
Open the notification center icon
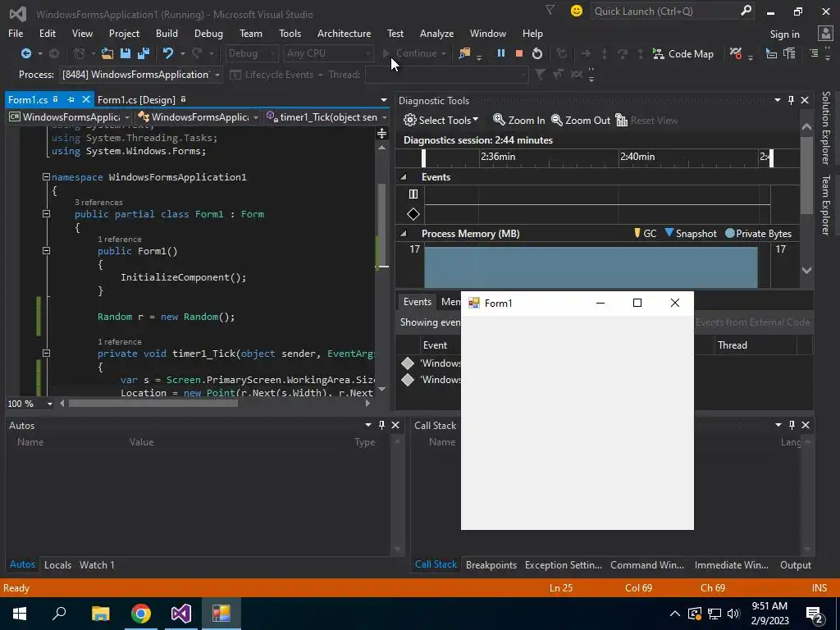[x=816, y=614]
